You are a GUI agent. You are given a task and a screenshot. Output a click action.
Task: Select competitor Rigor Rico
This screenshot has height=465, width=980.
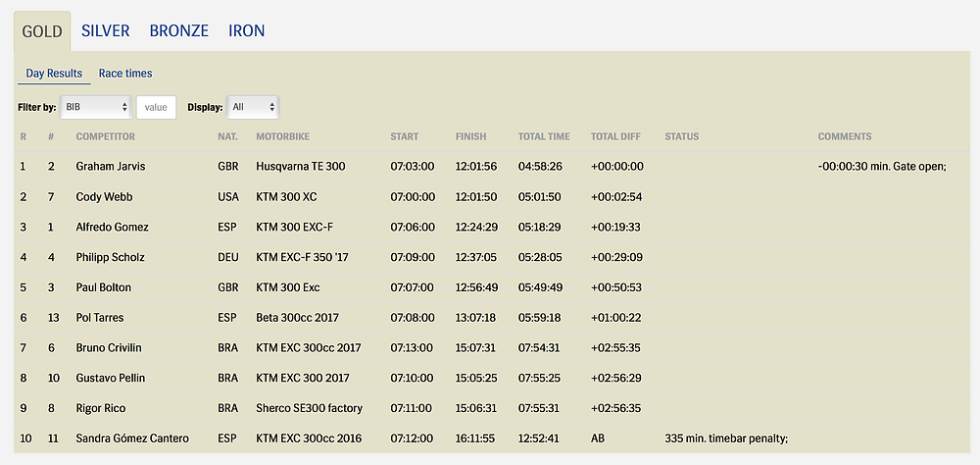pos(101,408)
